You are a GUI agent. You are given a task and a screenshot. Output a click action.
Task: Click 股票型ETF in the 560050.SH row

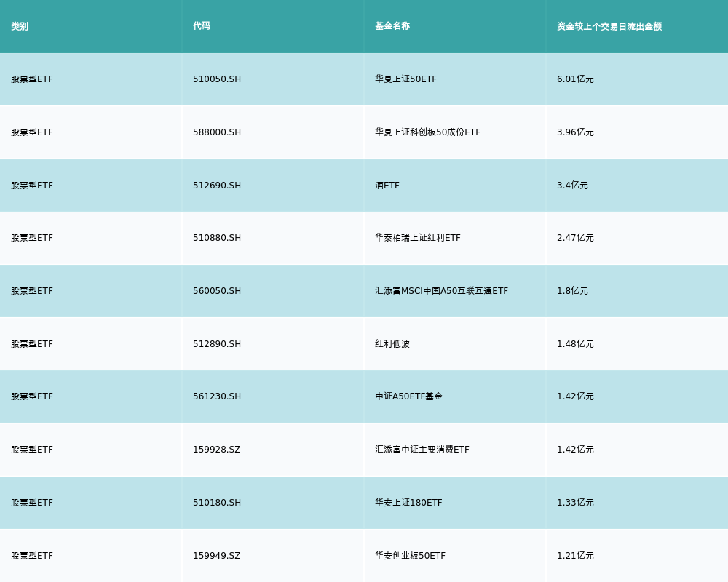32,291
